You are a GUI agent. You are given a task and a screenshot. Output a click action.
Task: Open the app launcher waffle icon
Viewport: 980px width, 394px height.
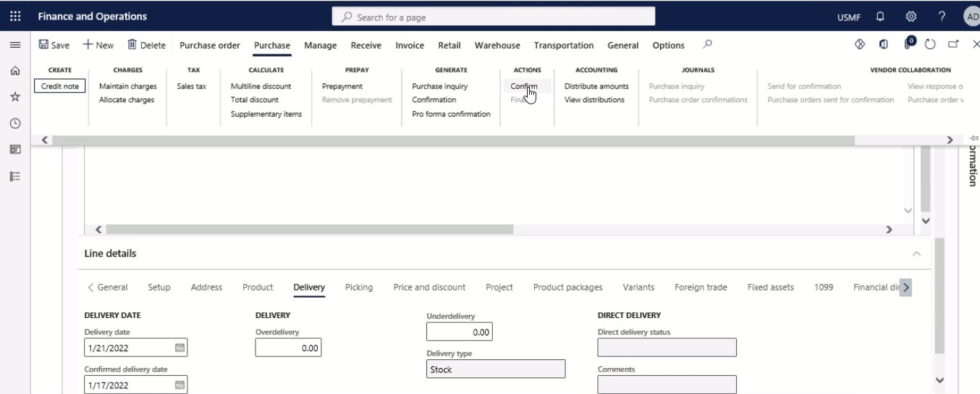click(15, 16)
